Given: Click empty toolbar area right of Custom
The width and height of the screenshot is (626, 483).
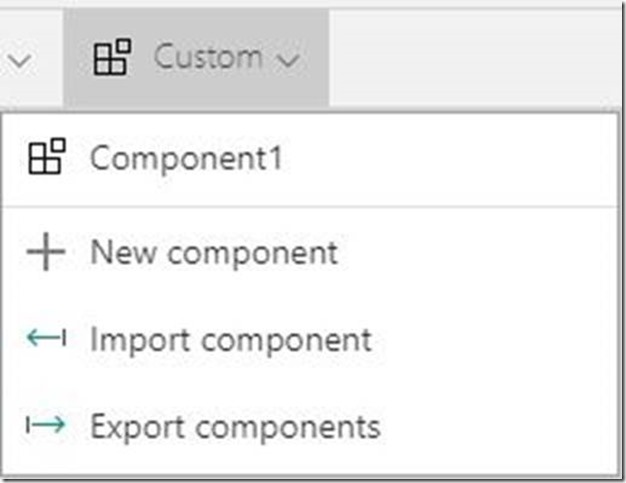Looking at the screenshot, I should (x=470, y=58).
